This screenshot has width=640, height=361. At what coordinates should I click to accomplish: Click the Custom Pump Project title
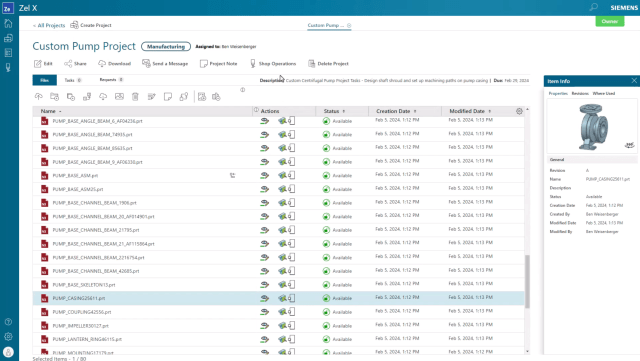(84, 47)
